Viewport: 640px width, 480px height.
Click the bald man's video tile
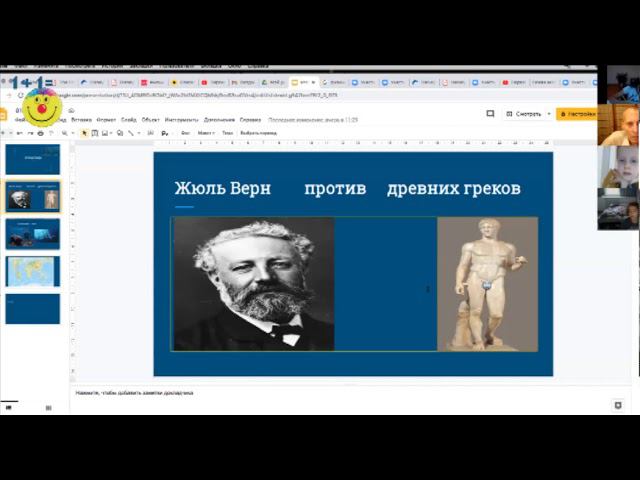[x=619, y=125]
